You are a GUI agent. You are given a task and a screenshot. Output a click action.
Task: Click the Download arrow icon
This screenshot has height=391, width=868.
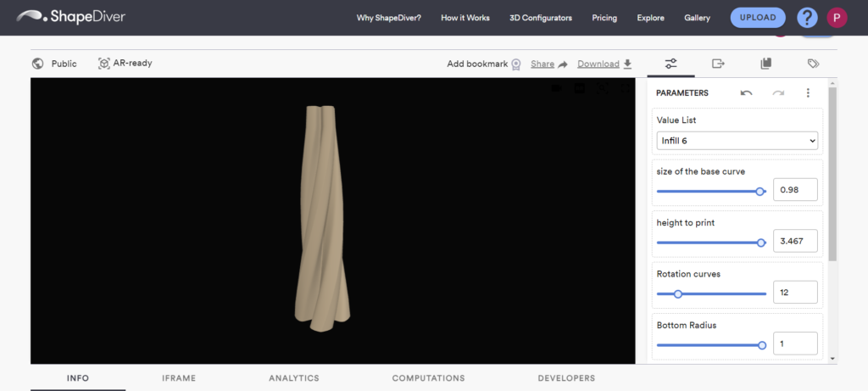click(x=627, y=64)
